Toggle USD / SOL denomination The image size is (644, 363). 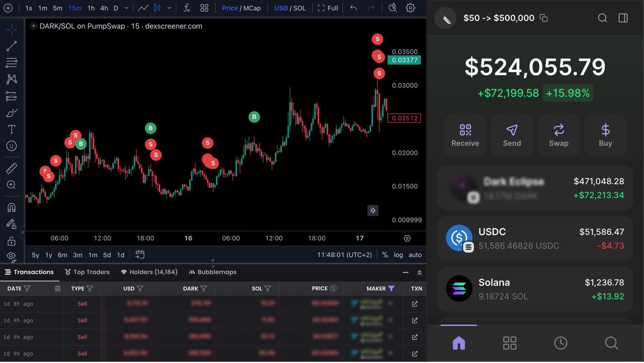(290, 8)
